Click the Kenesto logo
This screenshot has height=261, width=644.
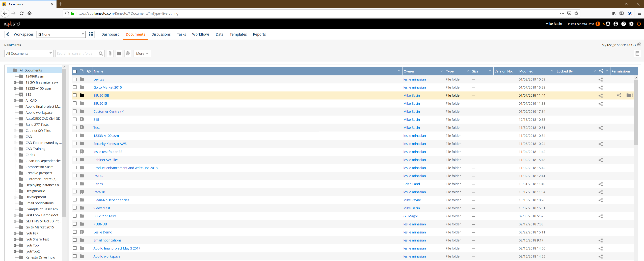click(12, 24)
